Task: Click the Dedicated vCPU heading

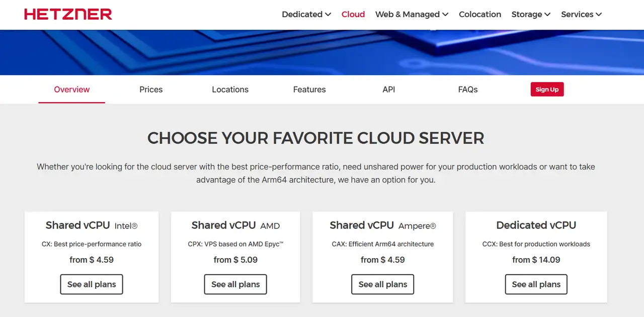Action: pyautogui.click(x=536, y=225)
